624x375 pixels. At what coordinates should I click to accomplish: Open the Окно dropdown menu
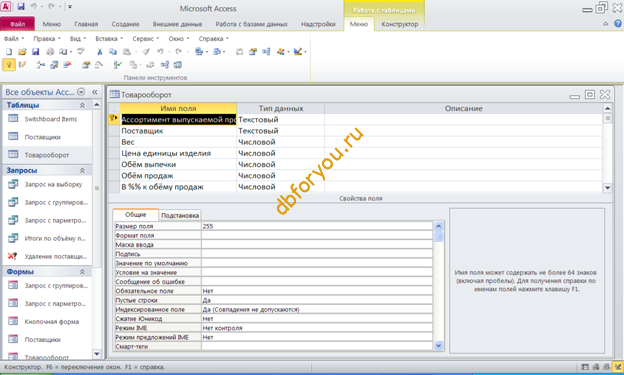coord(179,39)
